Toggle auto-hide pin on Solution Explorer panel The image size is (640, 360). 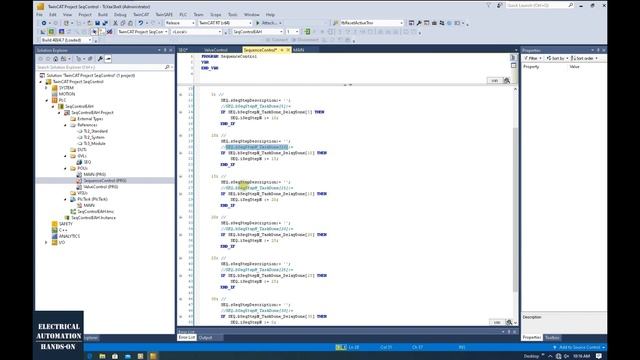(x=165, y=50)
